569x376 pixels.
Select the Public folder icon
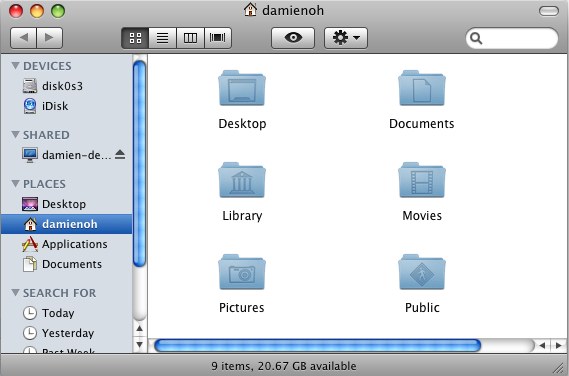(422, 272)
